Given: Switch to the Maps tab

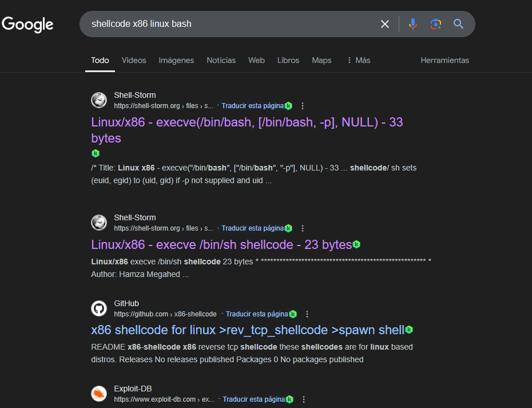Looking at the screenshot, I should coord(321,61).
